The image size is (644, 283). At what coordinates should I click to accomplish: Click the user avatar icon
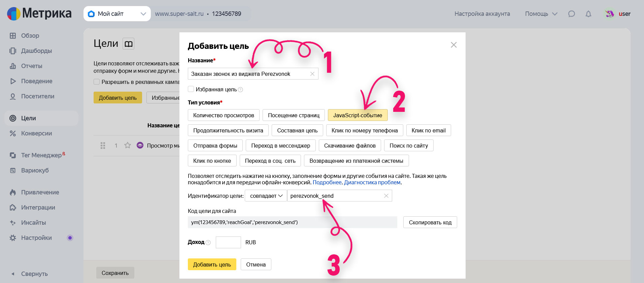click(610, 14)
